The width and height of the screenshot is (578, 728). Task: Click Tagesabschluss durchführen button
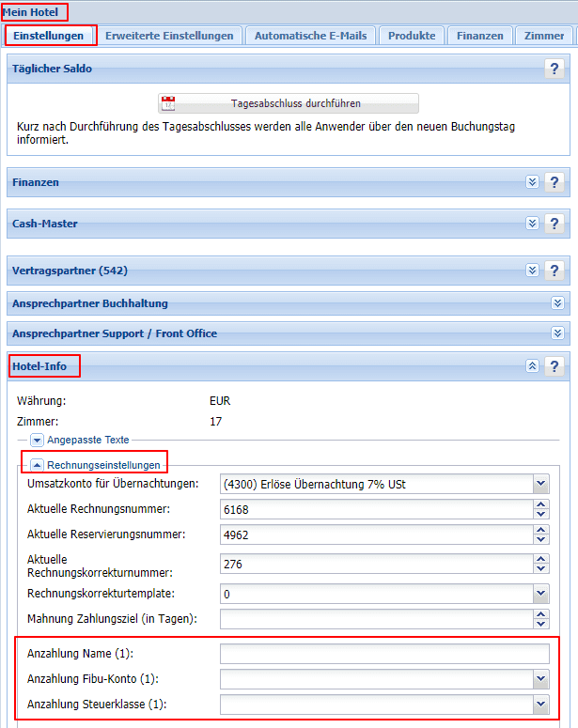pyautogui.click(x=288, y=104)
